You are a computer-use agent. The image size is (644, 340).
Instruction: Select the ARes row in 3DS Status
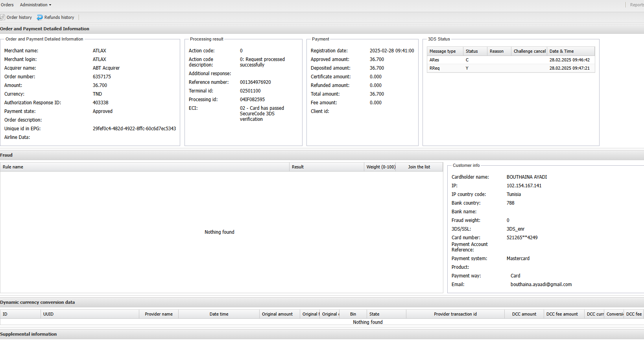point(434,60)
